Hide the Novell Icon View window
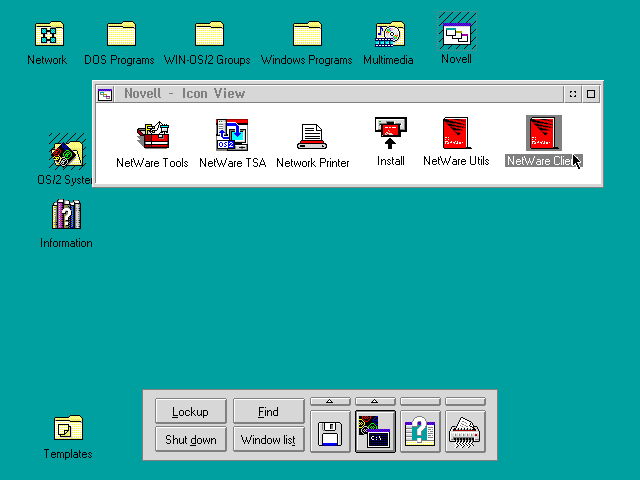This screenshot has height=480, width=640. [x=573, y=94]
